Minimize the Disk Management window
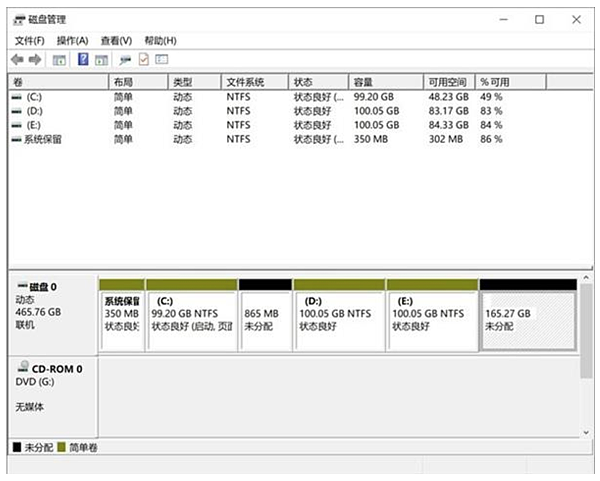Screen dimensions: 600x481 [504, 20]
